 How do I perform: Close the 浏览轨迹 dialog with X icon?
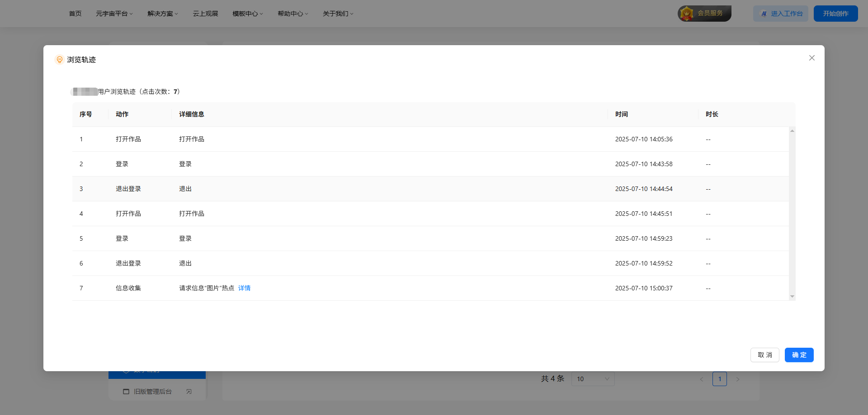811,58
